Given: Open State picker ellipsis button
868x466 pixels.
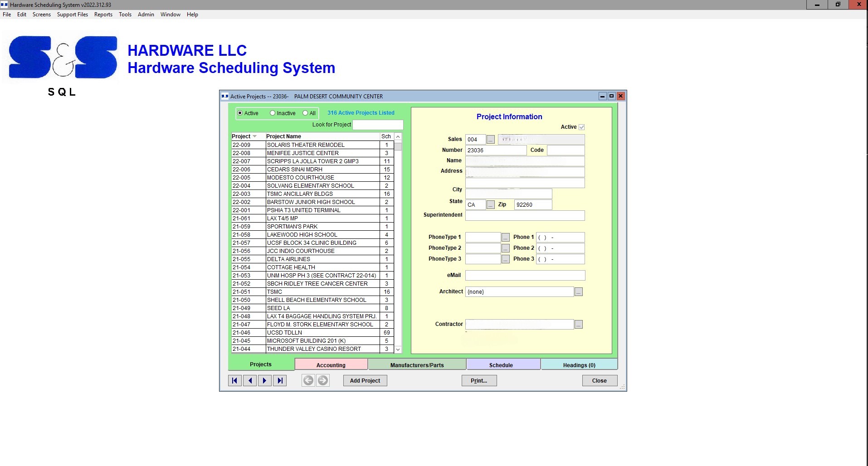Looking at the screenshot, I should [x=490, y=205].
